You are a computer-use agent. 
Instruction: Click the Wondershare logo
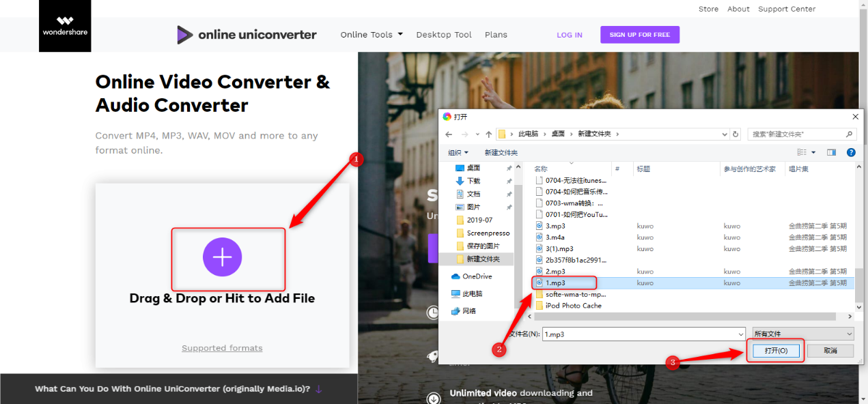pyautogui.click(x=65, y=26)
